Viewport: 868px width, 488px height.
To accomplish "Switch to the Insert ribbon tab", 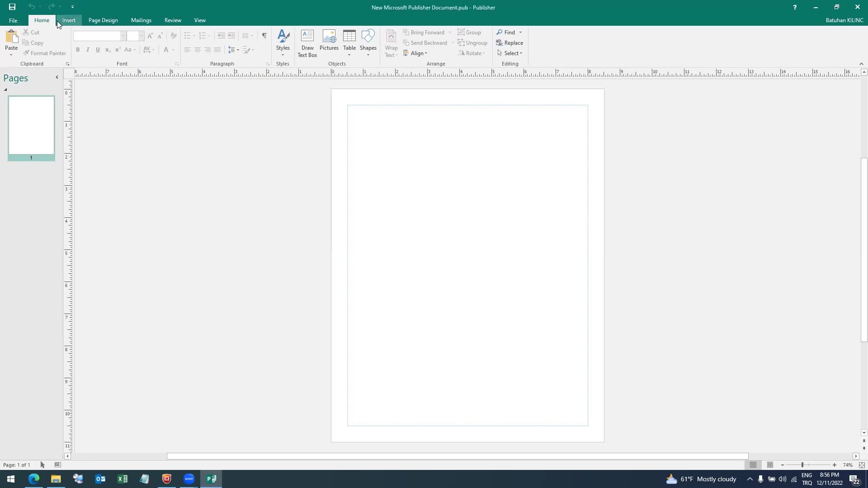I will [69, 20].
